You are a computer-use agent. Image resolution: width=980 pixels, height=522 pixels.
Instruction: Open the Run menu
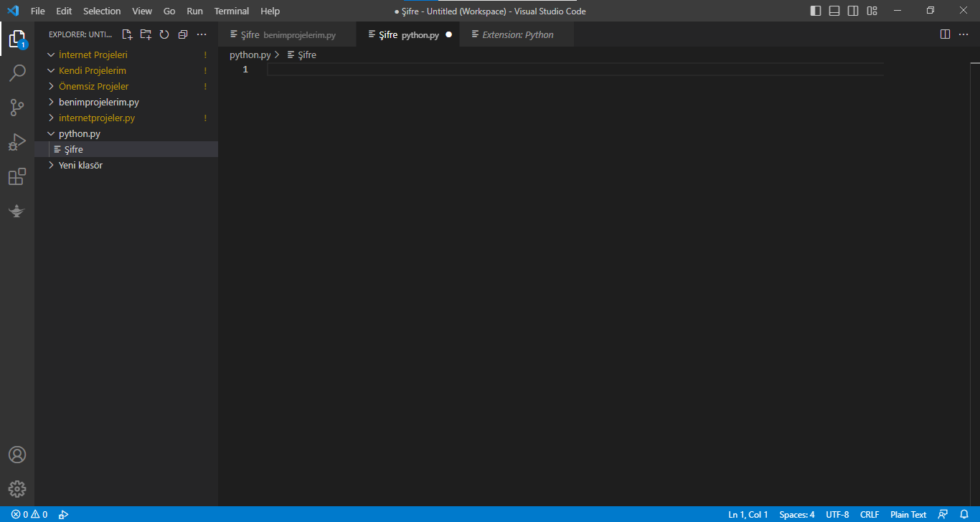(x=194, y=11)
